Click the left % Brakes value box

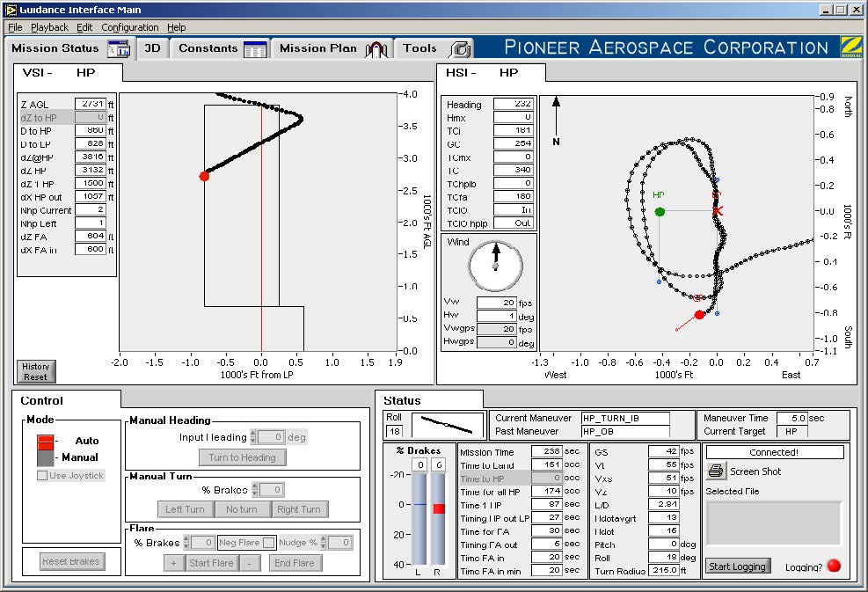tap(420, 464)
